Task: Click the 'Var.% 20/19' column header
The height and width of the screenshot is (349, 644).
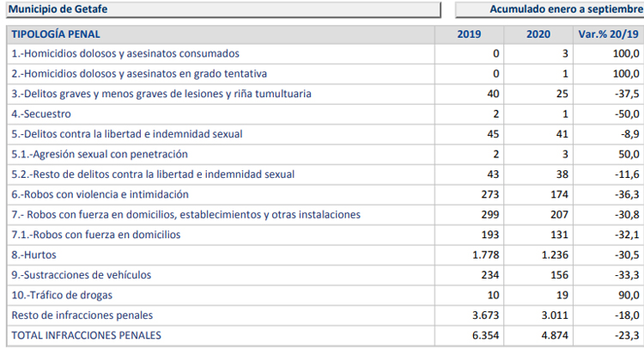Action: pos(609,34)
